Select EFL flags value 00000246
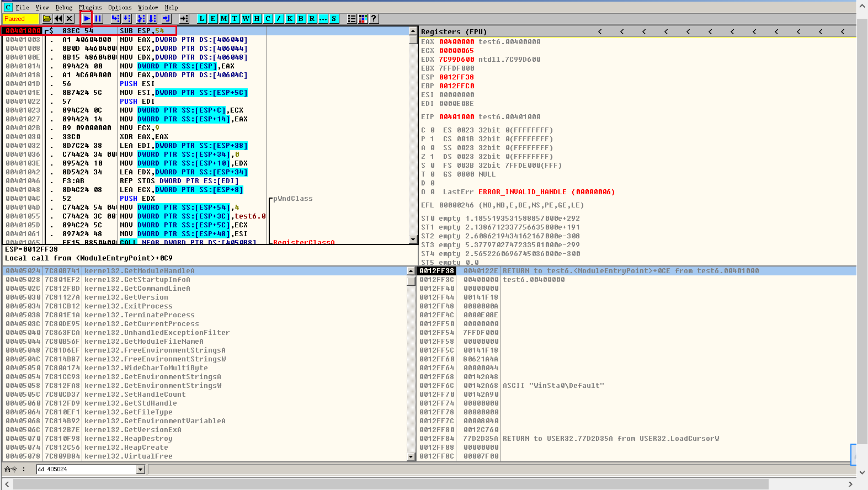 pos(456,205)
